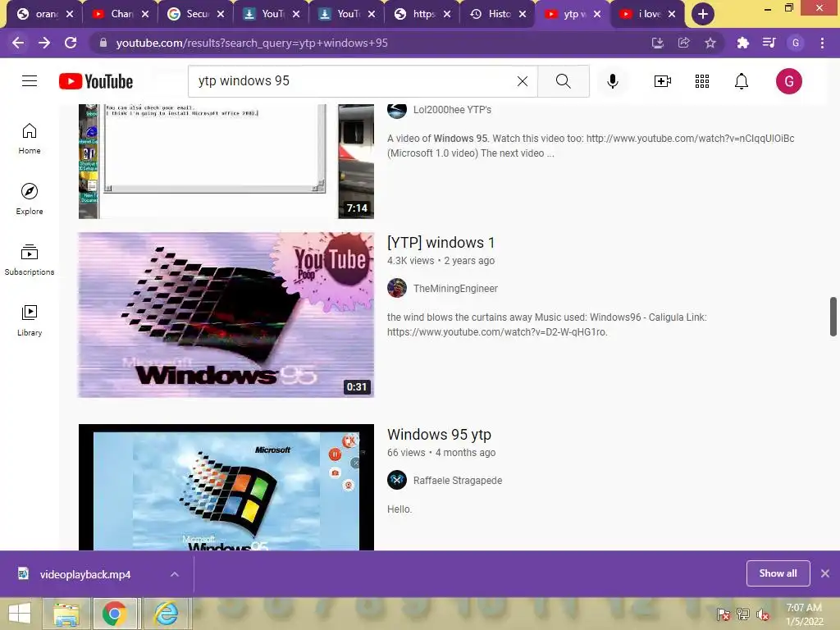Open the YouTube apps grid
840x630 pixels.
702,81
